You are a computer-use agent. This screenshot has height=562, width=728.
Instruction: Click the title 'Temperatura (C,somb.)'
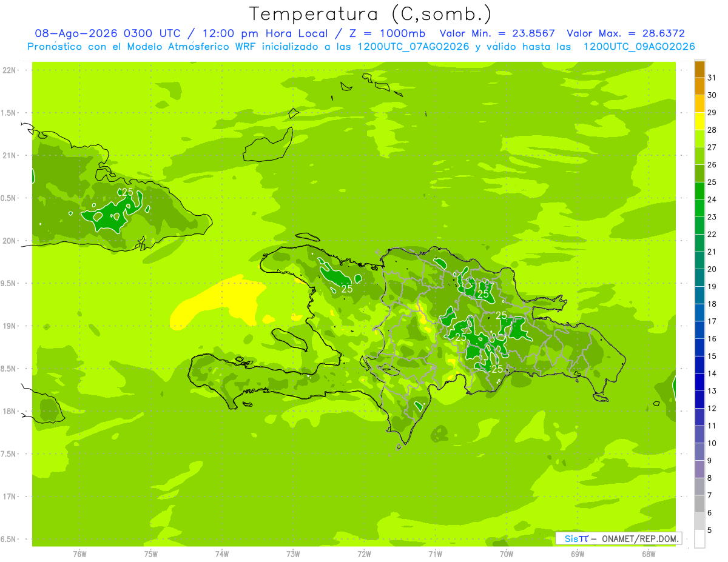[x=371, y=14]
